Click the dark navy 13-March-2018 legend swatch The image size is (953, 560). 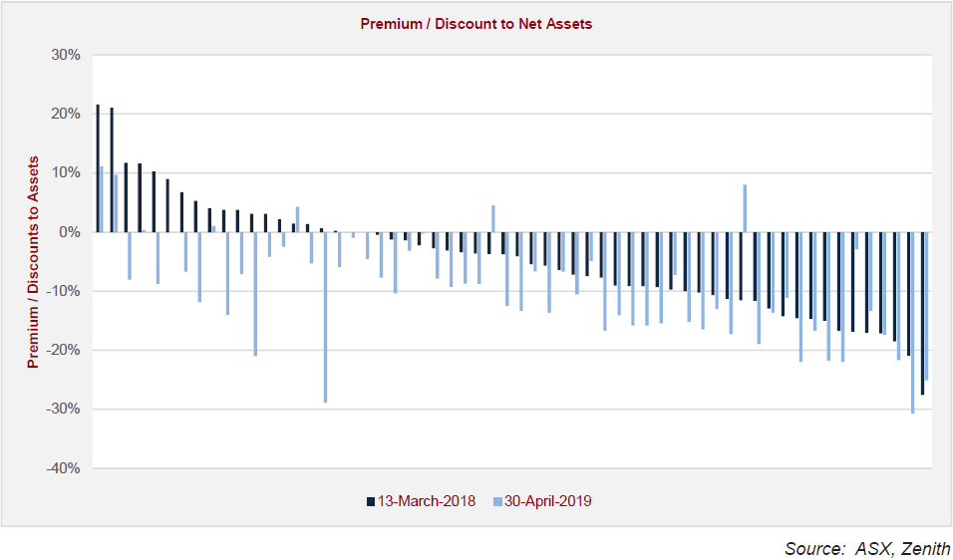(373, 501)
